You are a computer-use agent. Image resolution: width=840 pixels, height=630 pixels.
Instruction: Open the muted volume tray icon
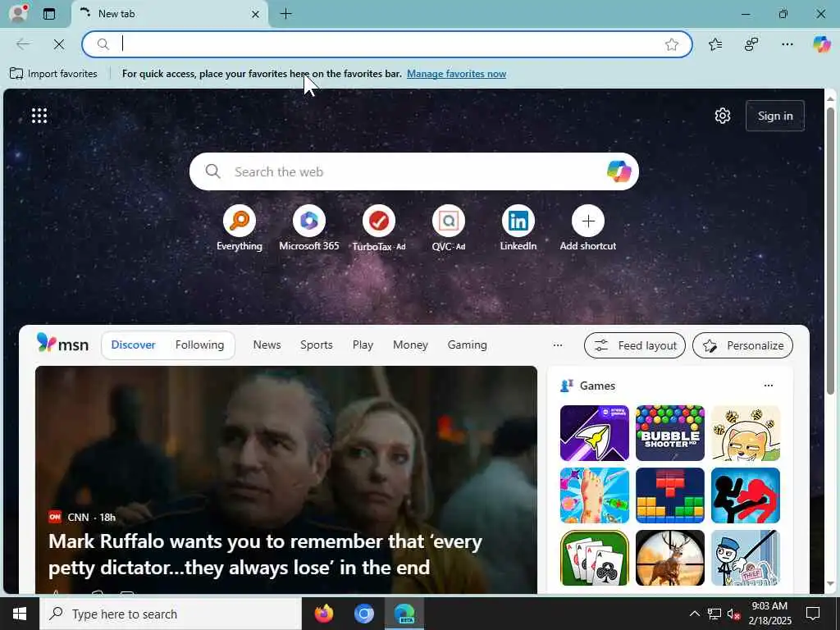tap(733, 614)
